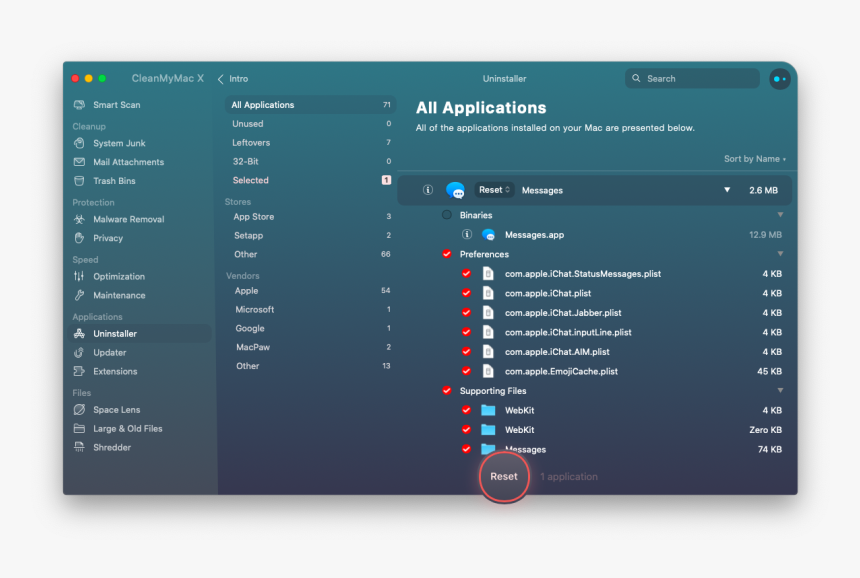Uncheck the Preferences group checkbox
This screenshot has height=578, width=860.
pos(447,254)
